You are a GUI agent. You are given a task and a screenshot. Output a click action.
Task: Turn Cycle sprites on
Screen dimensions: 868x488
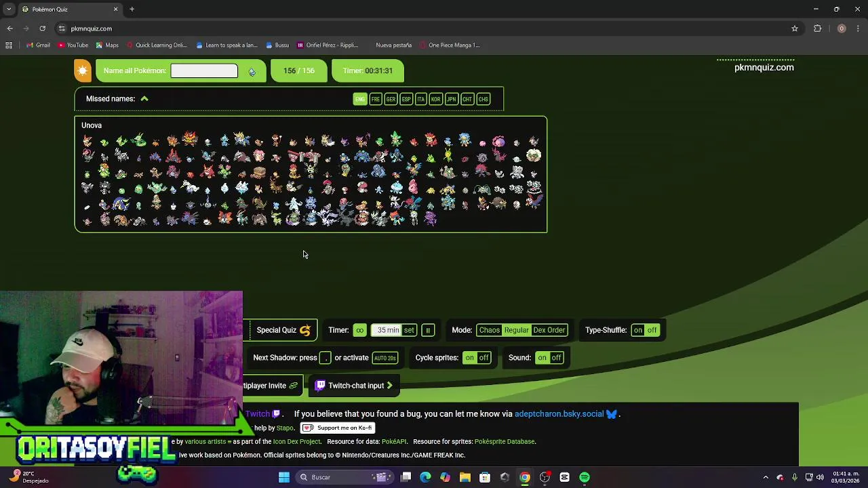tap(469, 358)
